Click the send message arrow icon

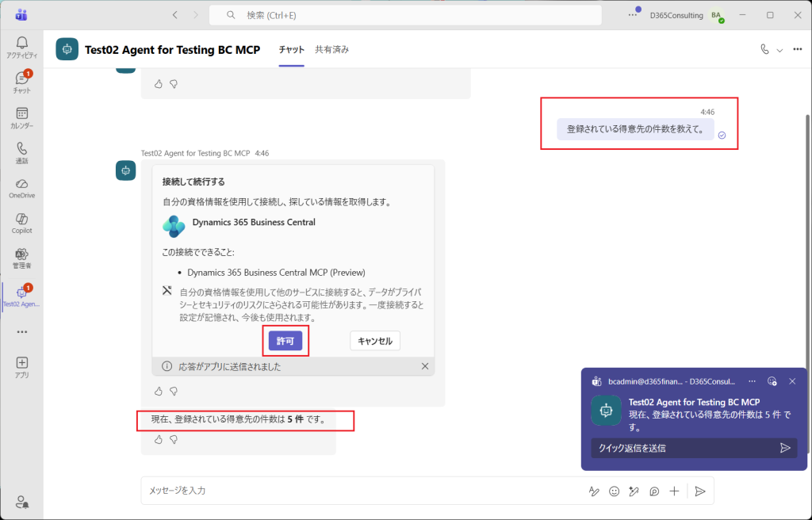click(x=699, y=491)
